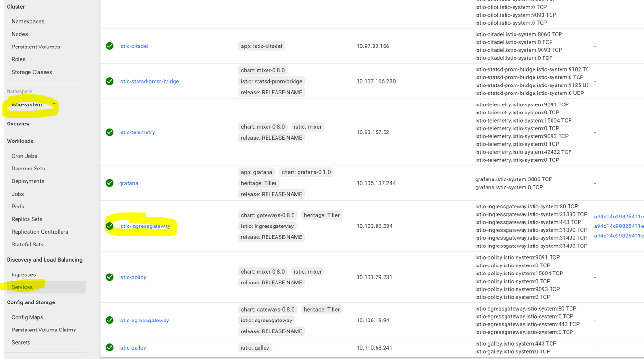644x359 pixels.
Task: Click the green status check beside grafana
Action: [110, 183]
